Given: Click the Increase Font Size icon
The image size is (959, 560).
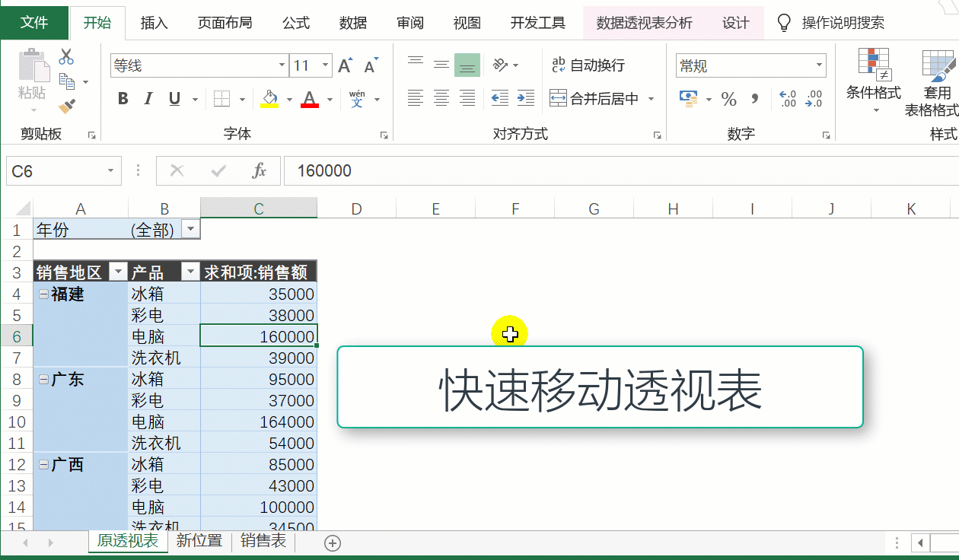Looking at the screenshot, I should click(x=345, y=66).
